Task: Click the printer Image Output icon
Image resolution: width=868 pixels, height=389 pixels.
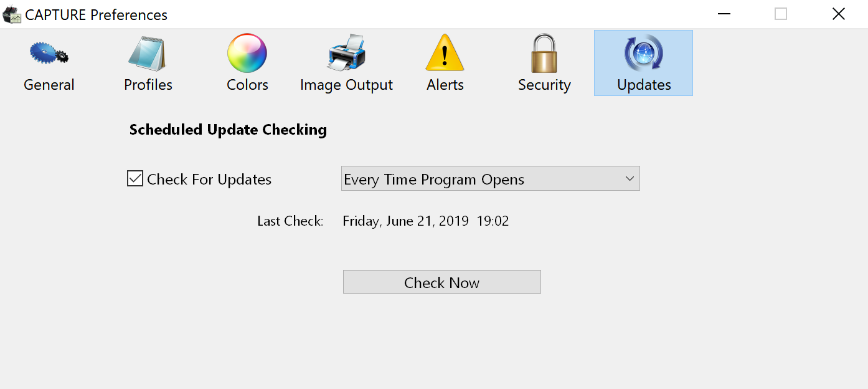Action: [x=346, y=54]
